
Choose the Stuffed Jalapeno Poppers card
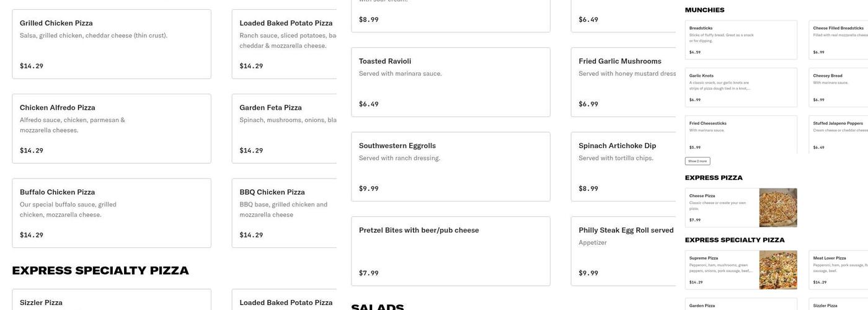(x=838, y=135)
